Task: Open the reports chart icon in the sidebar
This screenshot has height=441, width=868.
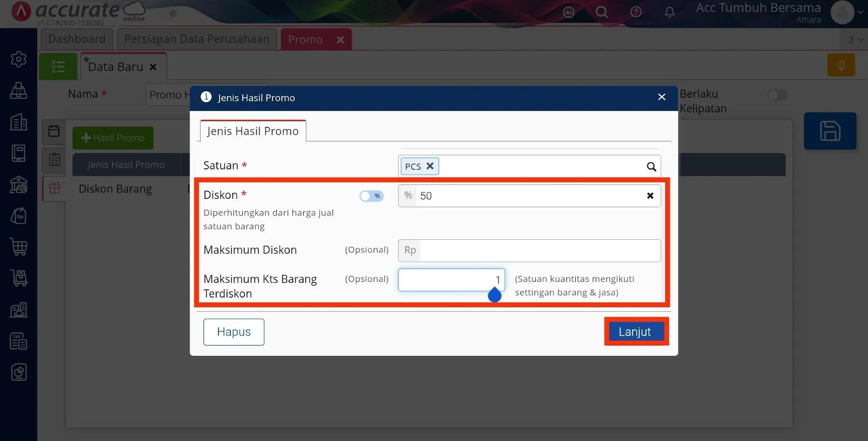Action: coord(18,372)
